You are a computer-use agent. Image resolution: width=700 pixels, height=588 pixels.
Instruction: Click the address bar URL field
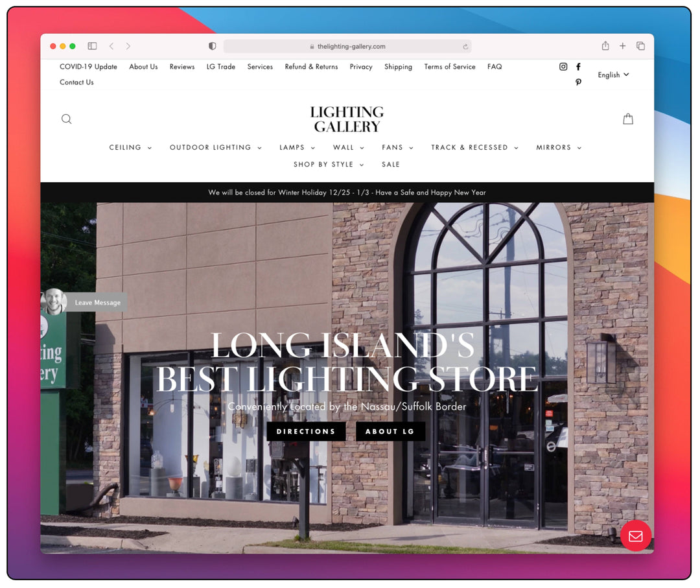point(347,47)
